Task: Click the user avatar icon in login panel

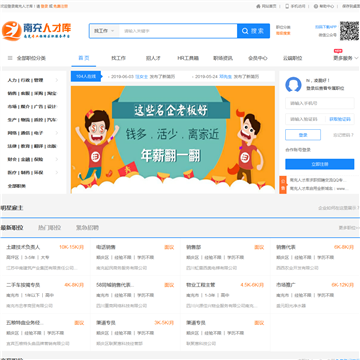Action: pos(293,84)
